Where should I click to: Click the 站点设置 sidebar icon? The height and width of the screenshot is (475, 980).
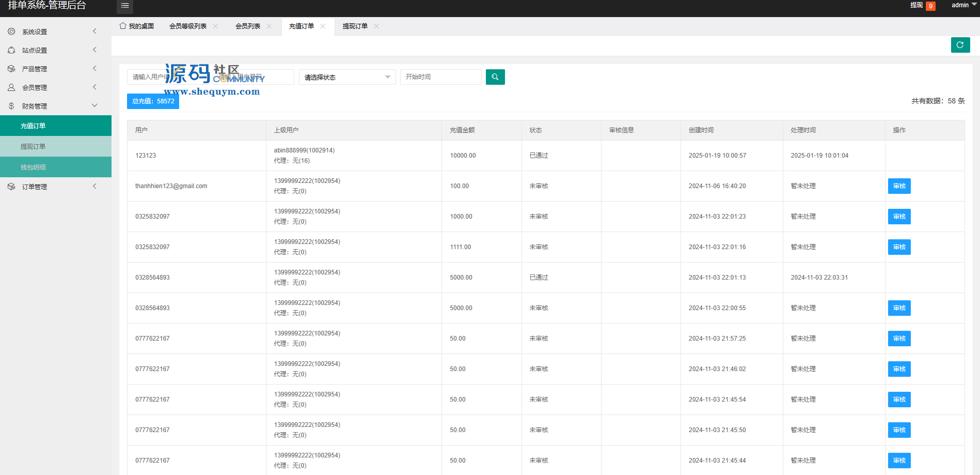pos(11,50)
